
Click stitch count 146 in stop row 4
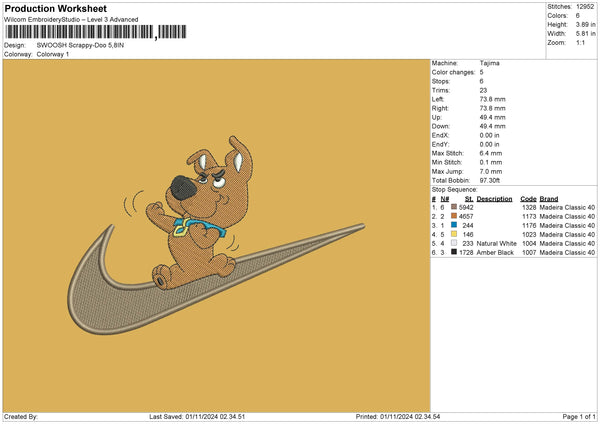pos(468,235)
